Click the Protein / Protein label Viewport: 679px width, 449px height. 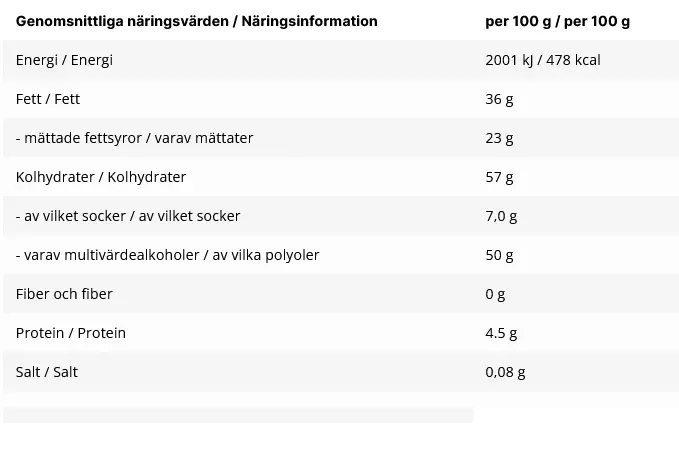[71, 333]
